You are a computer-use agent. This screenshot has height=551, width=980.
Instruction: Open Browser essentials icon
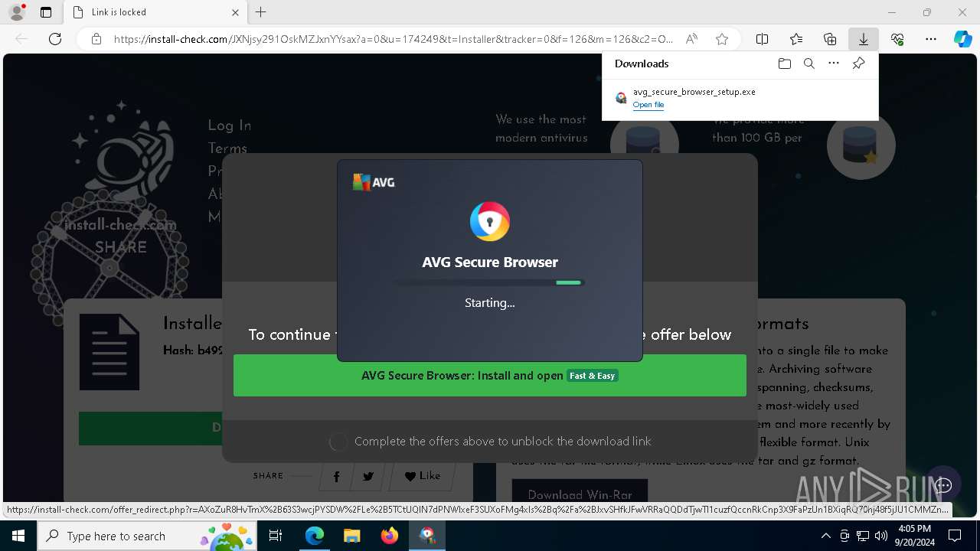click(x=897, y=39)
